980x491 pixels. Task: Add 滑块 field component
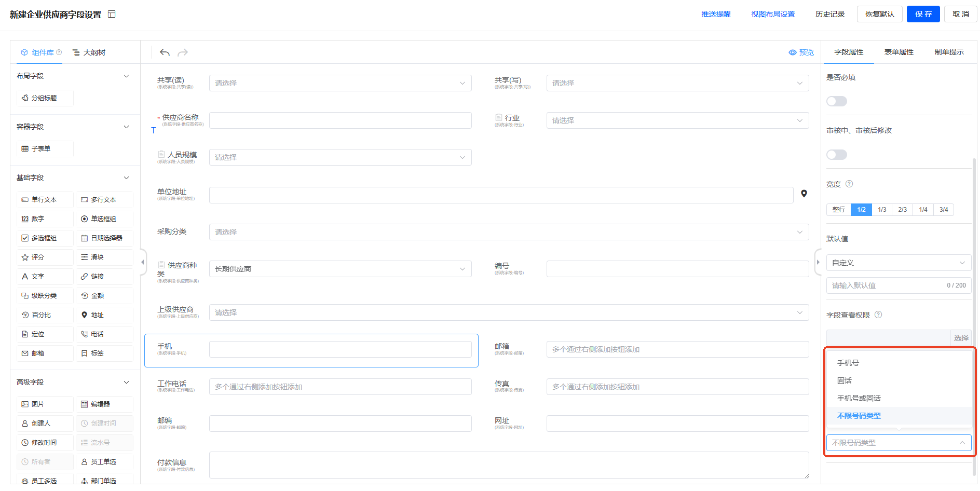coord(104,257)
